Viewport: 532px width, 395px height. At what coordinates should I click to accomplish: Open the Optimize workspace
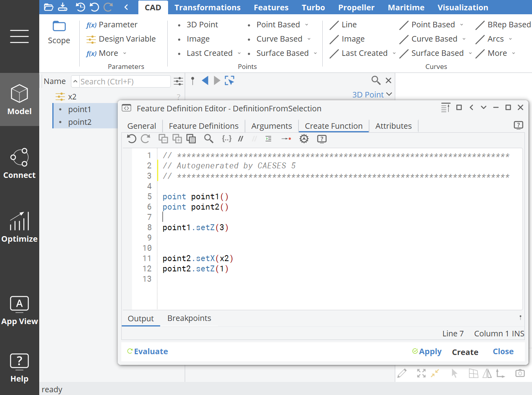(x=19, y=227)
